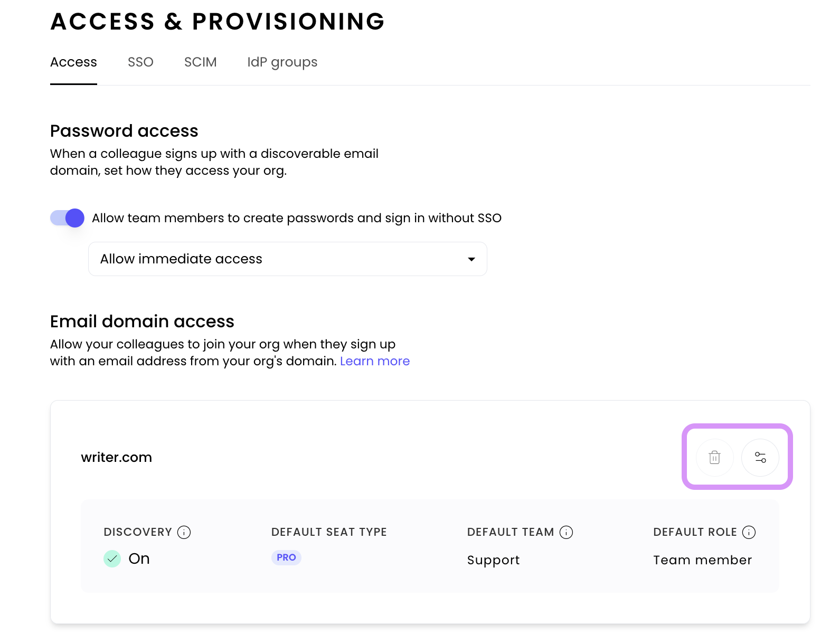
Task: Switch to the SSO tab
Action: [x=140, y=62]
